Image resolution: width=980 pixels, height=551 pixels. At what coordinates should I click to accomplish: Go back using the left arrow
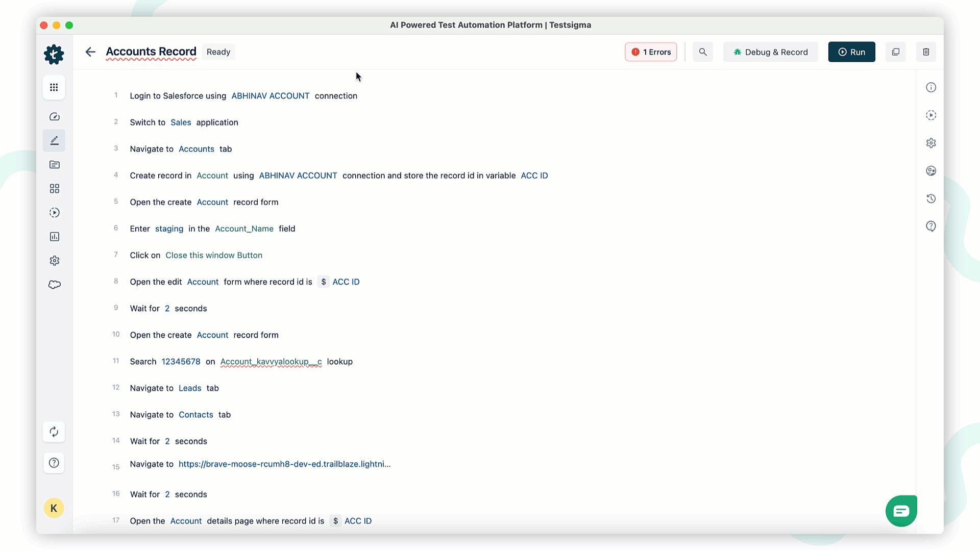click(x=90, y=52)
